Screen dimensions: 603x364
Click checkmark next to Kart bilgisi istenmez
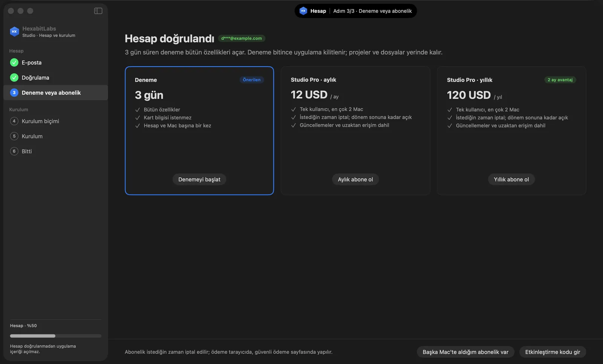click(138, 118)
